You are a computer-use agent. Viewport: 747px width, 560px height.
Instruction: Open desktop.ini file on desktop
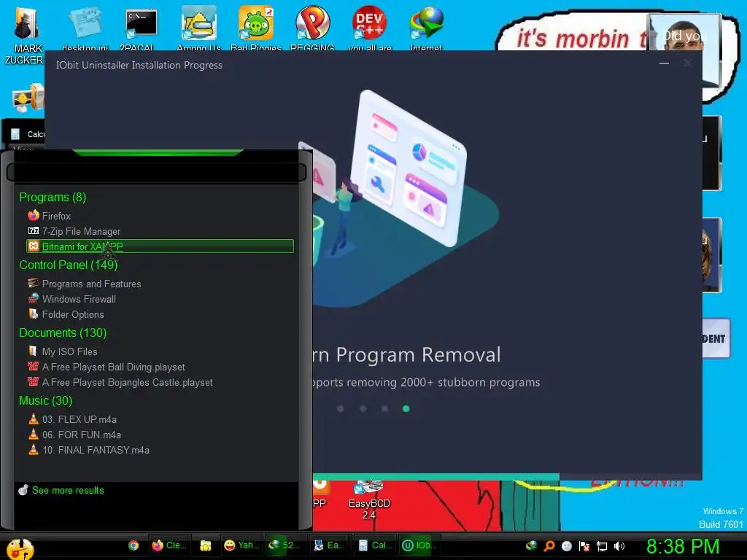tap(85, 28)
